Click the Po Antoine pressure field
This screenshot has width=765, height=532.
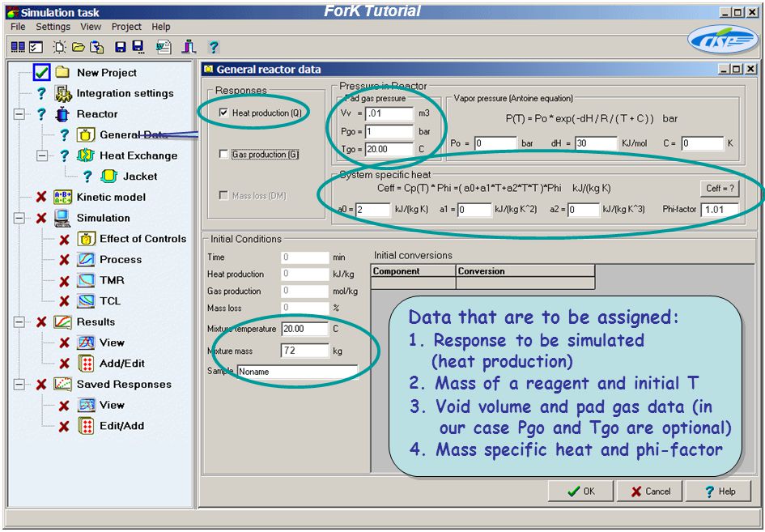point(495,143)
